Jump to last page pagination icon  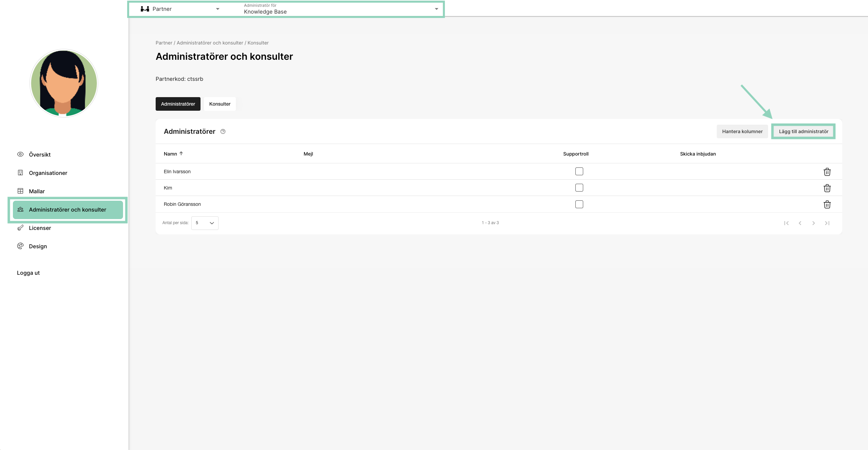[827, 223]
